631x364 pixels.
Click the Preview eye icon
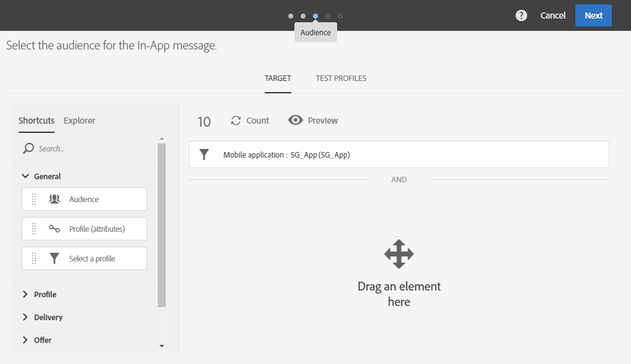(295, 121)
